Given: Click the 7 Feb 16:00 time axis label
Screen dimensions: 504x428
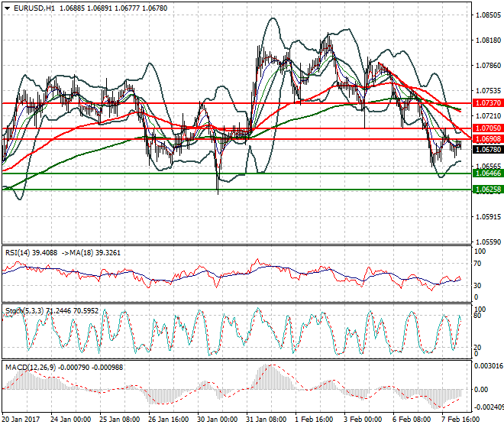Looking at the screenshot, I should point(460,420).
